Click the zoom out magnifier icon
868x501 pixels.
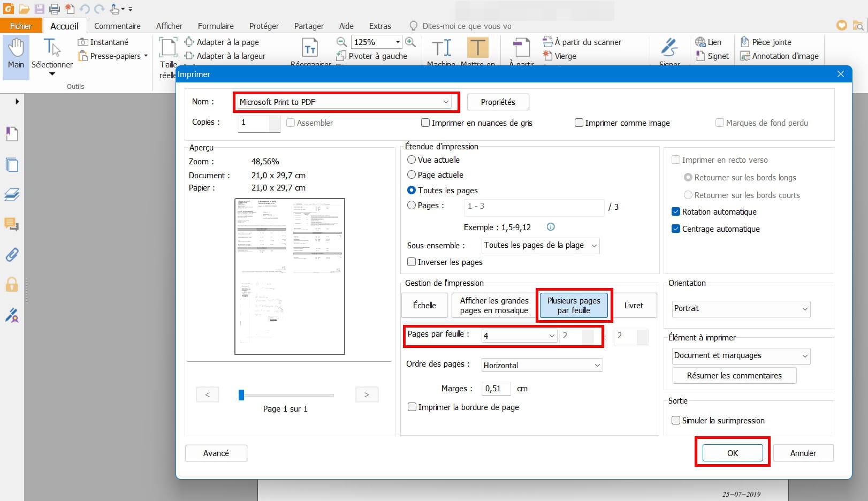[x=341, y=42]
